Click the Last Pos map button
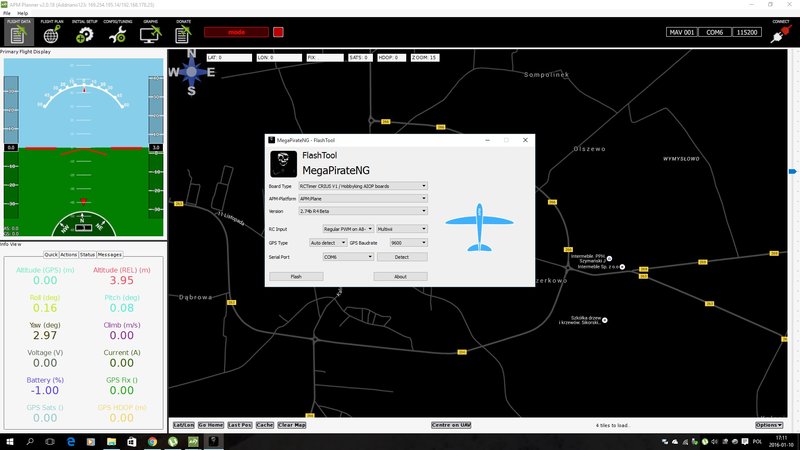 tap(240, 425)
